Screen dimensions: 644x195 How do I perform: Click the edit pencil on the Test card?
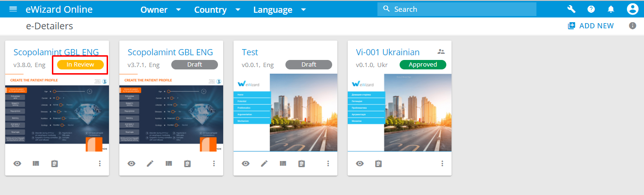264,163
